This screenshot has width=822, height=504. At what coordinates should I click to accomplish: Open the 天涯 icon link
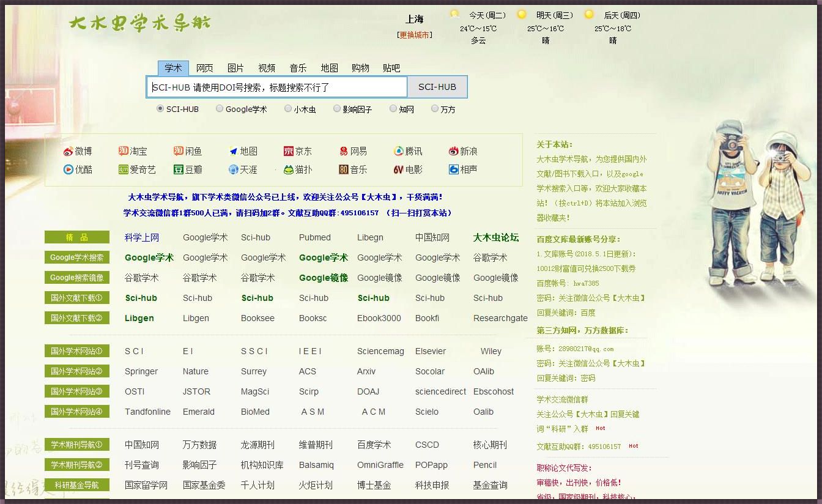(243, 169)
